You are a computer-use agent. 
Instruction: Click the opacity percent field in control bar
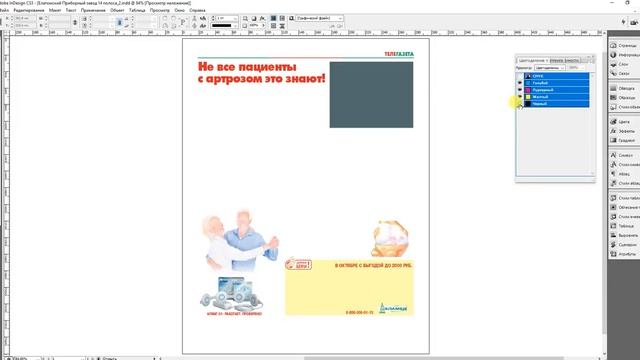[254, 26]
